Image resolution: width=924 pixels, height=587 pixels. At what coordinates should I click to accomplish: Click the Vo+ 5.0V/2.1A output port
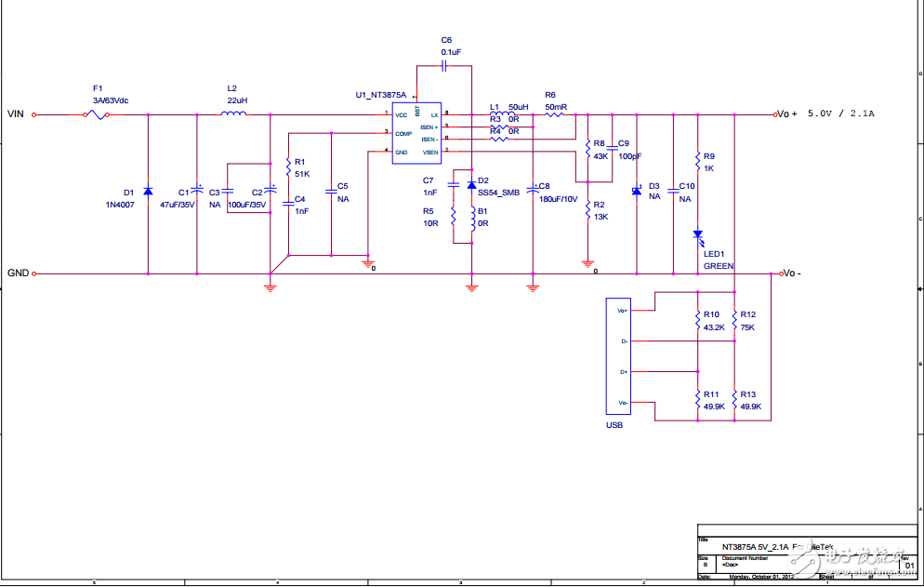point(777,114)
